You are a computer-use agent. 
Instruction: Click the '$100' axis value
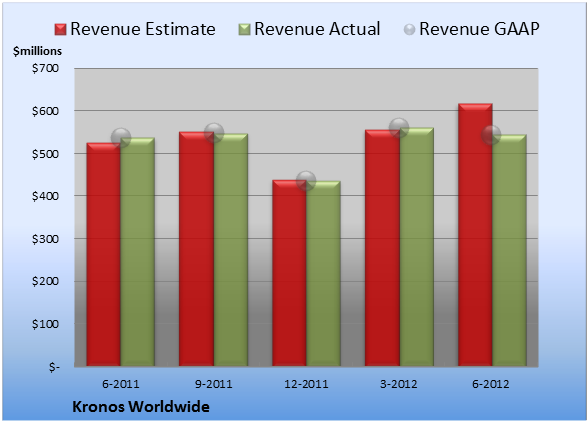tap(45, 324)
